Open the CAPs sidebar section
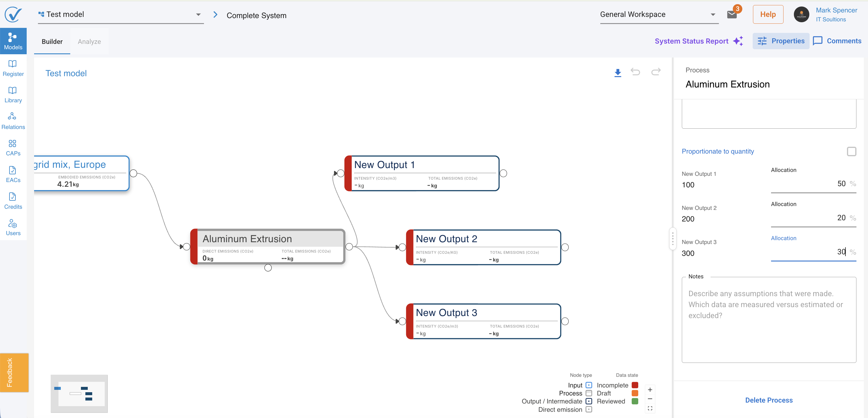 pyautogui.click(x=13, y=148)
